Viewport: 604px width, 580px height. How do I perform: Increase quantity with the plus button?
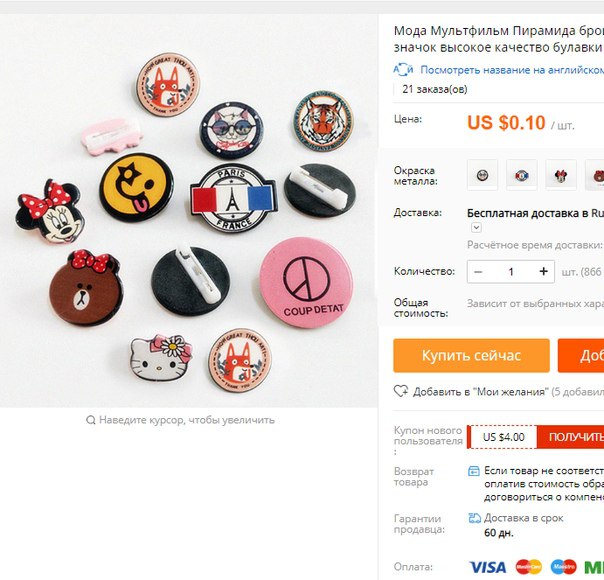[544, 272]
